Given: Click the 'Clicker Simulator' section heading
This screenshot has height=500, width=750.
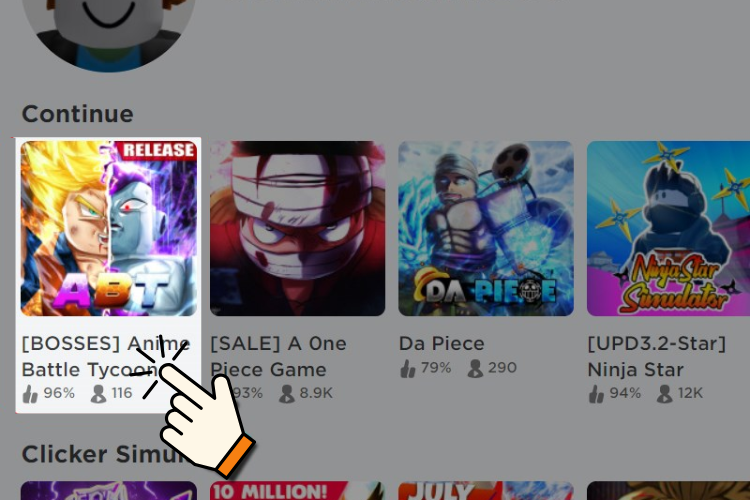Looking at the screenshot, I should 105,454.
